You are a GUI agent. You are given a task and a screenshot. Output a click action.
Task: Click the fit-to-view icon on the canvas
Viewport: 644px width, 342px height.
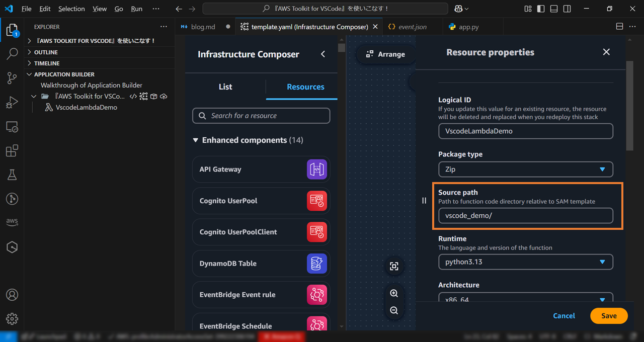pos(394,266)
